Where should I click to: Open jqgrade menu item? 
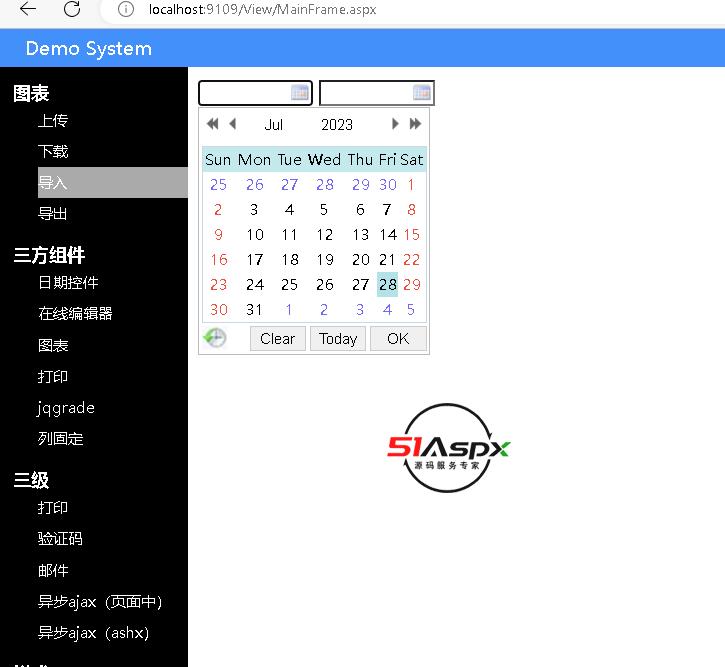point(66,408)
